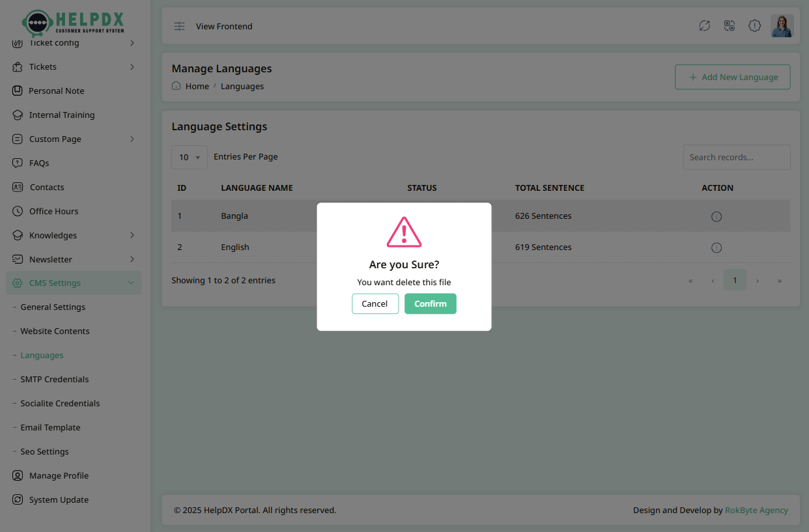This screenshot has width=809, height=532.
Task: Click the English language name cell
Action: (x=235, y=247)
